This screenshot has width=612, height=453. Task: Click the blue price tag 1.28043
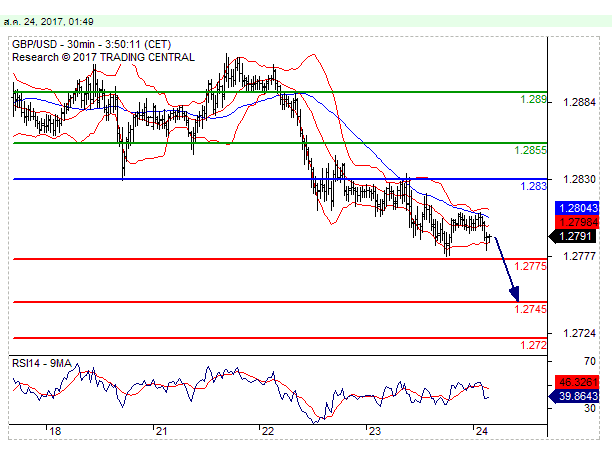click(577, 208)
